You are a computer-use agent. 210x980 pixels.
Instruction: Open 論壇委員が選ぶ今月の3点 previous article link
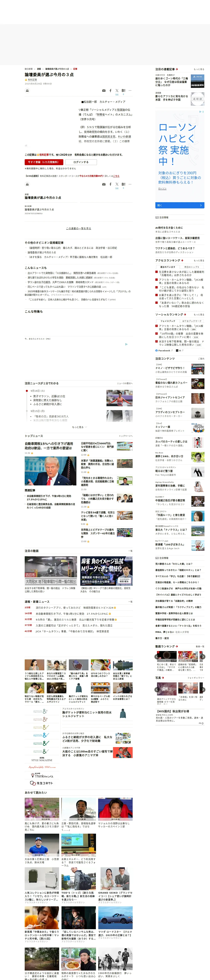pos(39,209)
